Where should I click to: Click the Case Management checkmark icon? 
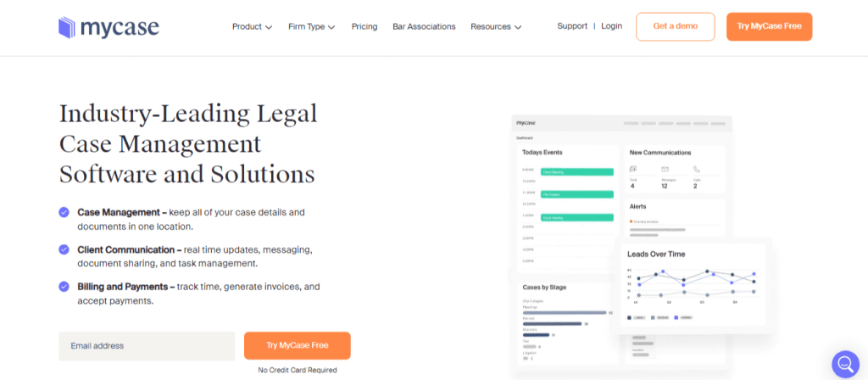(64, 212)
